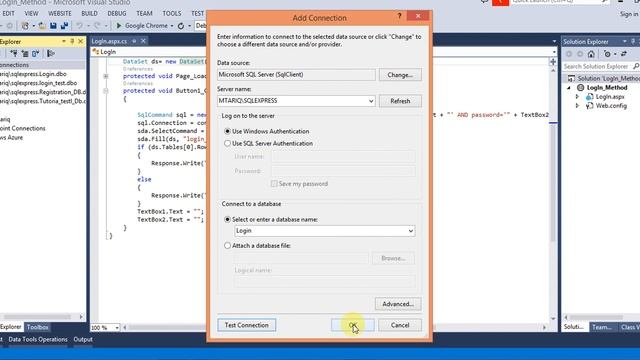Click Sync with Active Document icon
The width and height of the screenshot is (640, 360).
coord(624,54)
